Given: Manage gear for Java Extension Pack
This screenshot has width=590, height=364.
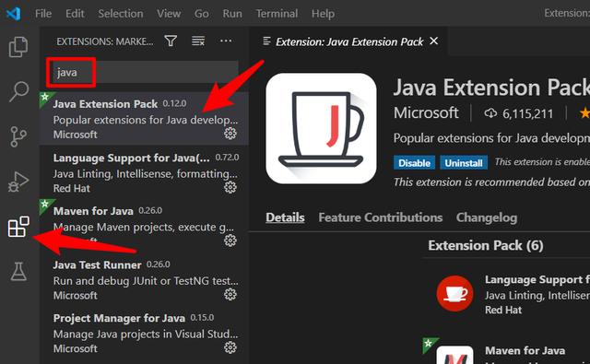Looking at the screenshot, I should click(x=230, y=134).
